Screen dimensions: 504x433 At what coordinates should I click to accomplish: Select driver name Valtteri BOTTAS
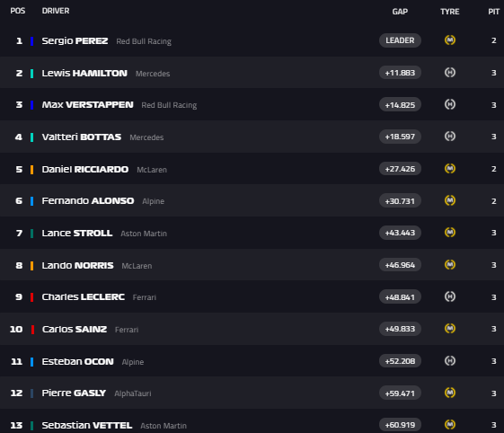(x=82, y=137)
